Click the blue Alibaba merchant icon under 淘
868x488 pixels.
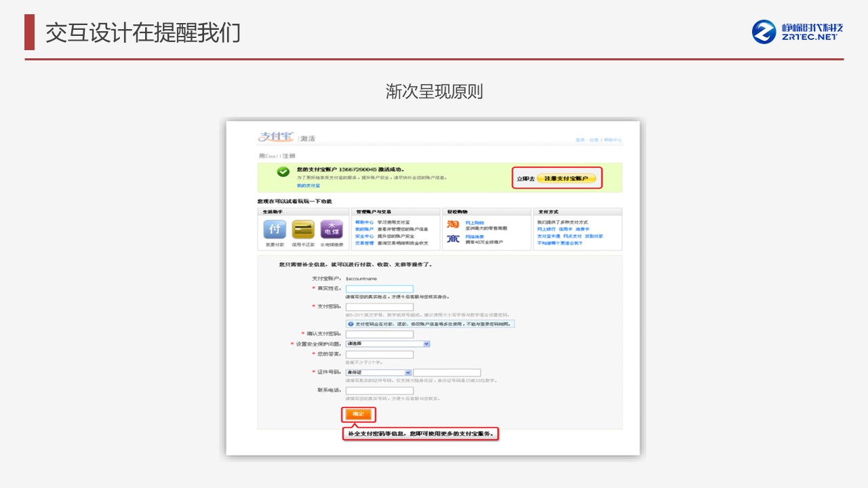tap(453, 239)
